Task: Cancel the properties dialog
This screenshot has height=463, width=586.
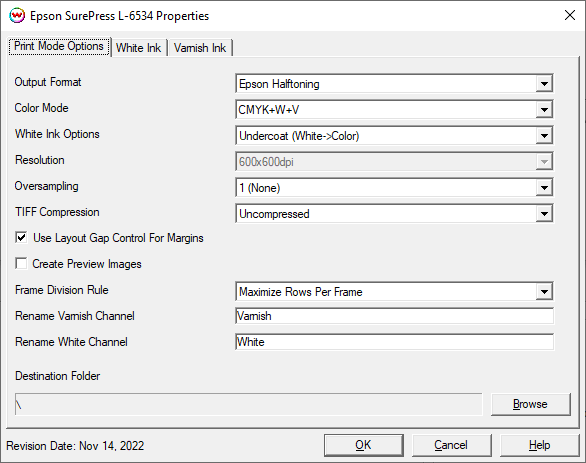Action: click(x=451, y=445)
